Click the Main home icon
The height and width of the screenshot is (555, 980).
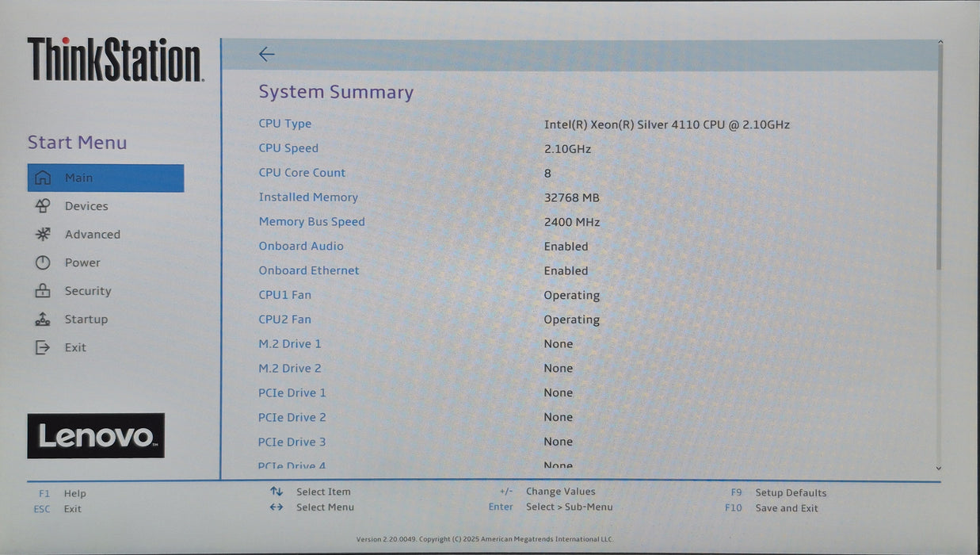coord(43,177)
